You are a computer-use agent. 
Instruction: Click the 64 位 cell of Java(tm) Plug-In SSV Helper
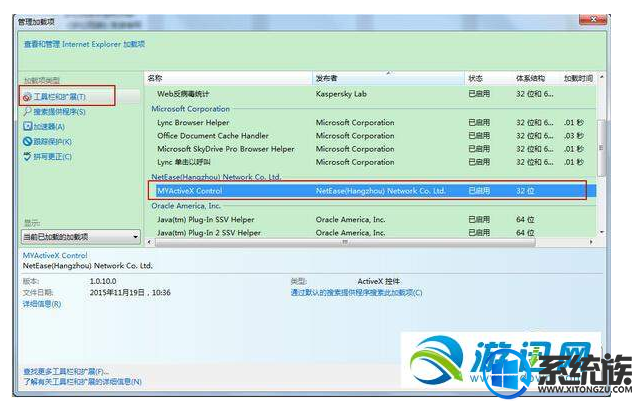pos(525,220)
